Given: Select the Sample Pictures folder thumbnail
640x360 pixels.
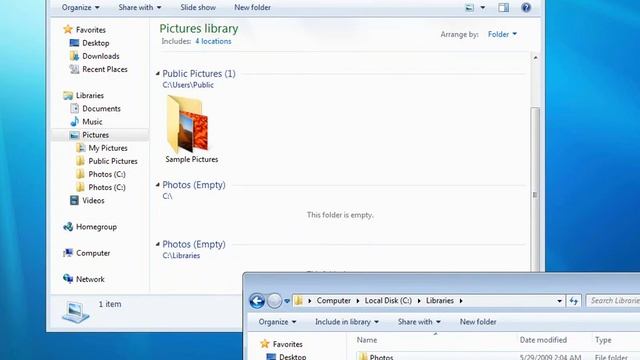Looking at the screenshot, I should tap(191, 129).
